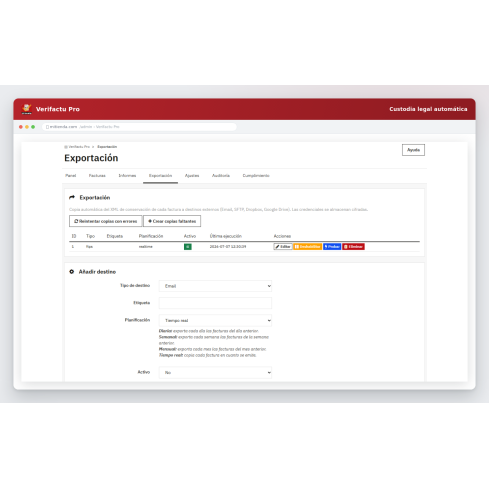This screenshot has height=489, width=489.
Task: Click the realtime cell in the table
Action: point(146,247)
